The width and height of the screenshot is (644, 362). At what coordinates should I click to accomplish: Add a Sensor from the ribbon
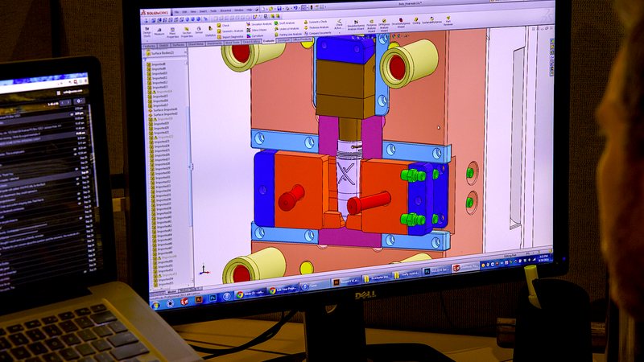click(199, 31)
